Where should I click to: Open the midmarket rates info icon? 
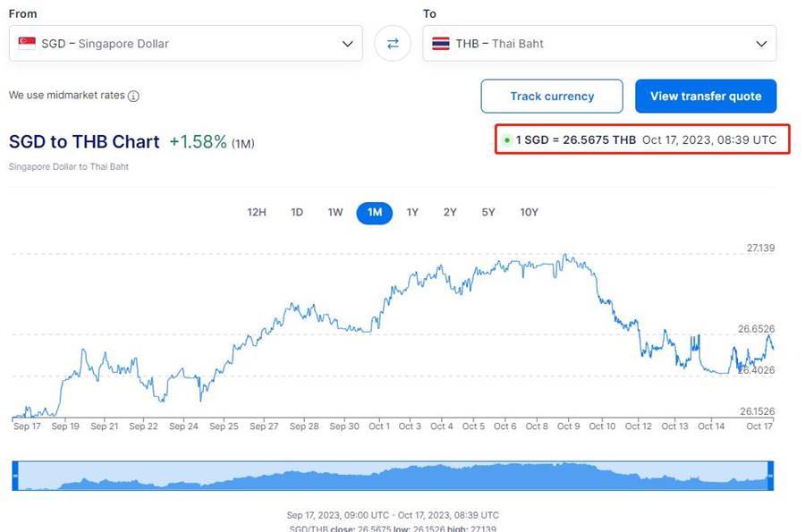(x=133, y=96)
